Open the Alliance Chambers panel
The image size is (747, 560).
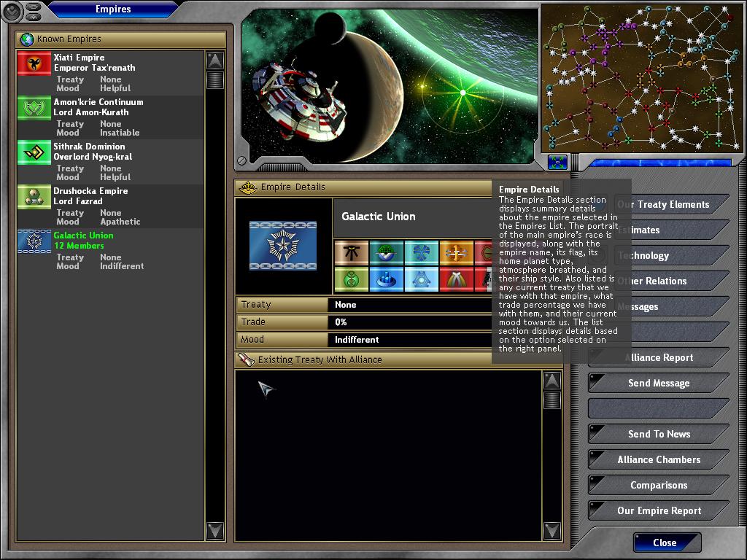coord(659,460)
